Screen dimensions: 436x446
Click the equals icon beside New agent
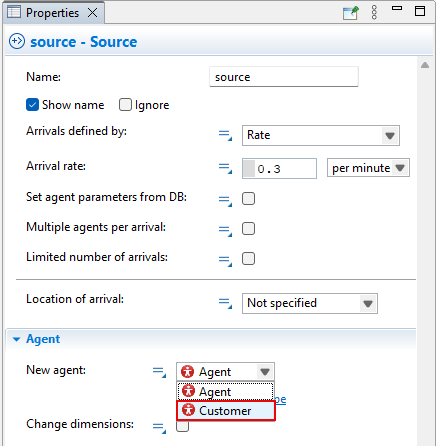click(159, 372)
